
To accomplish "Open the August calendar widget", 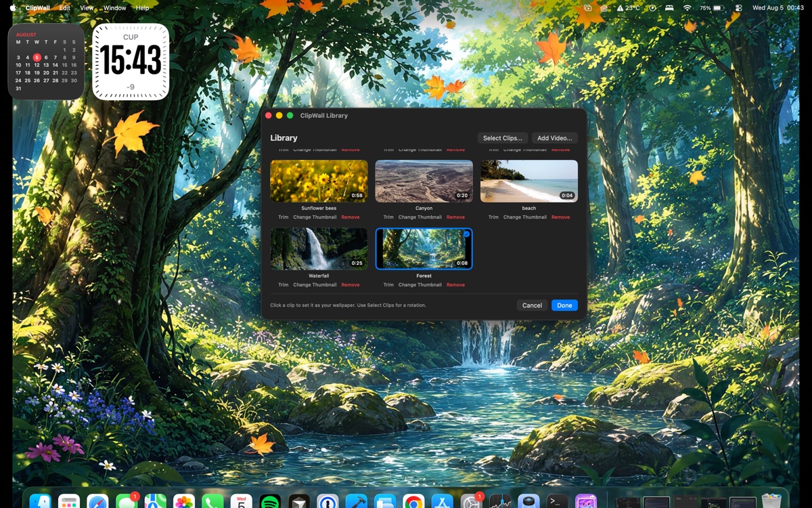I will pyautogui.click(x=46, y=62).
